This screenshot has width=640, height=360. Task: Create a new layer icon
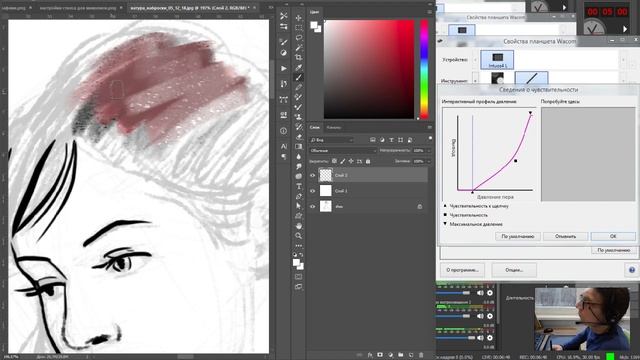tap(411, 355)
